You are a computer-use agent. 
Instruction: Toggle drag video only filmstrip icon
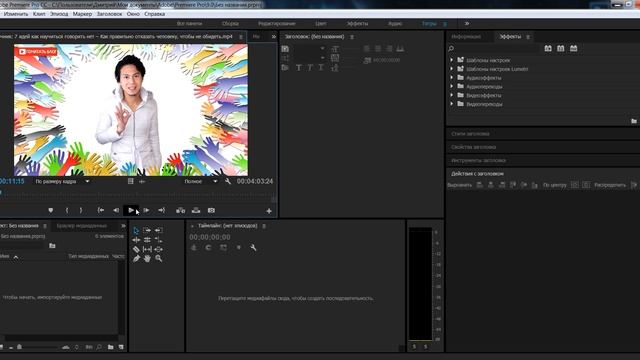(131, 181)
